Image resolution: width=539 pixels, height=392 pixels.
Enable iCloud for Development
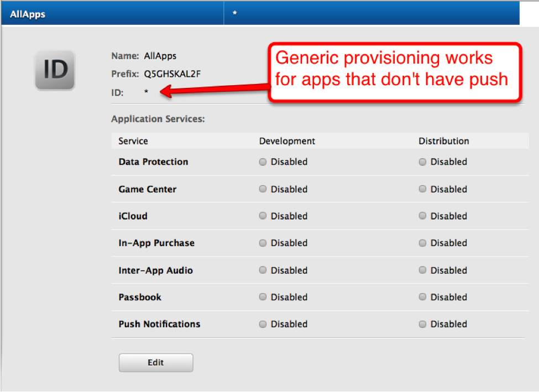263,216
